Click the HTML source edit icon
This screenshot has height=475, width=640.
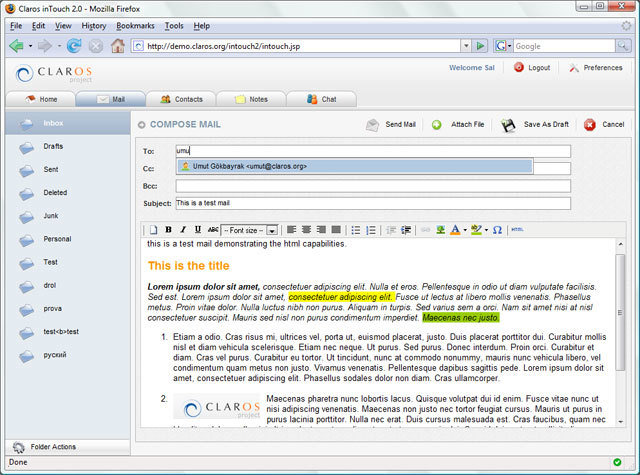point(517,230)
